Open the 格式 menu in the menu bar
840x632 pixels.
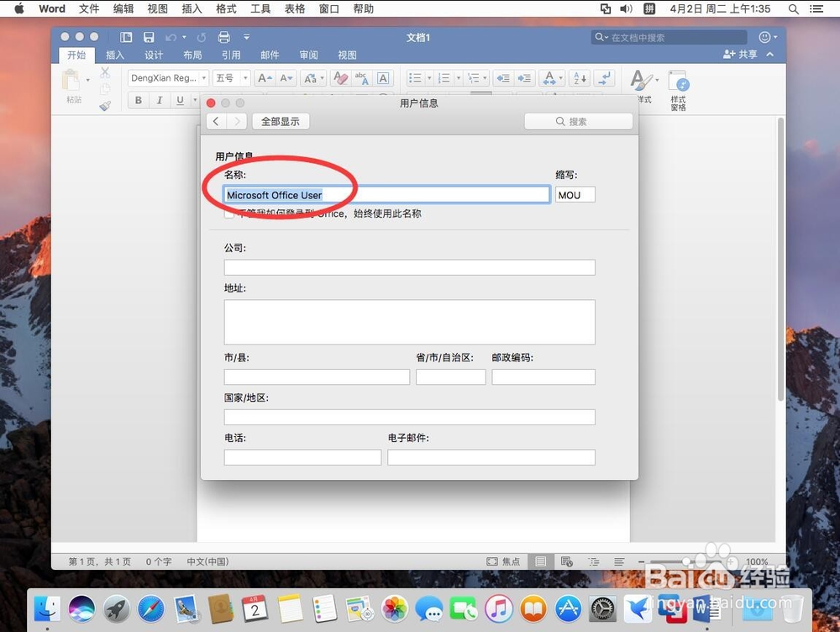click(x=226, y=8)
